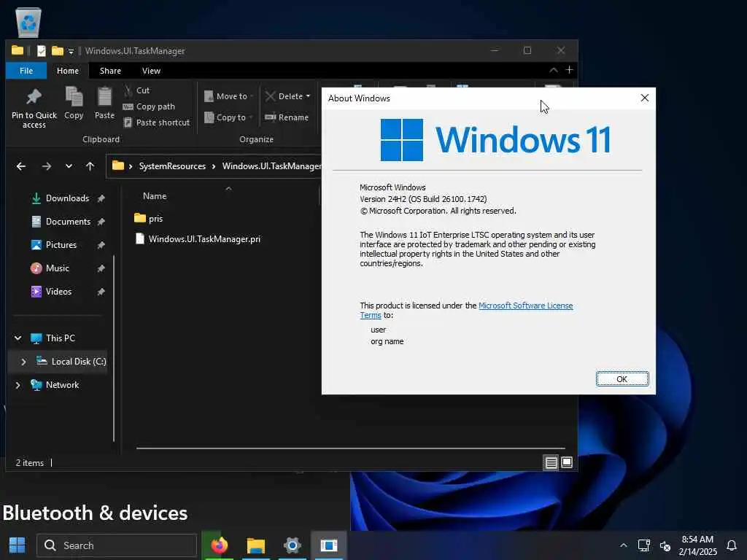Expand Local Disk (C:) node
Screen dimensions: 747x560
(x=23, y=362)
